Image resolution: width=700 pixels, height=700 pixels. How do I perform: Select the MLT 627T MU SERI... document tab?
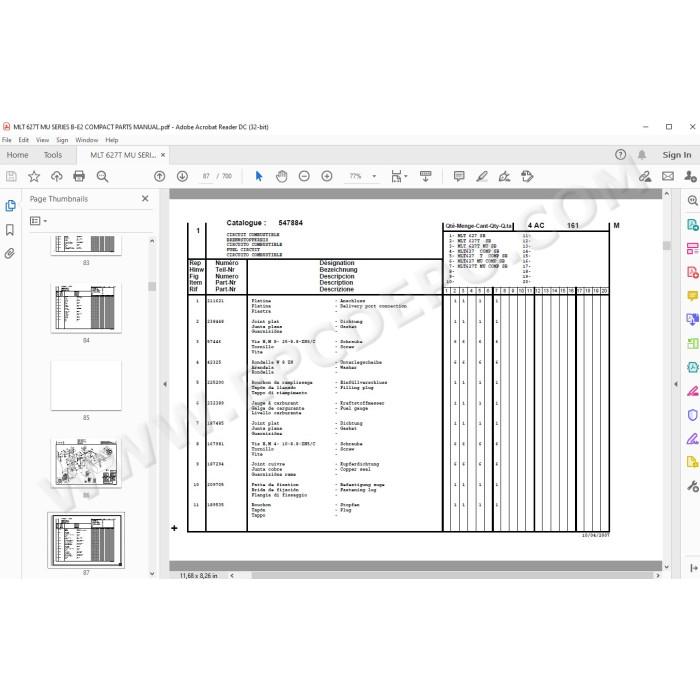point(123,155)
